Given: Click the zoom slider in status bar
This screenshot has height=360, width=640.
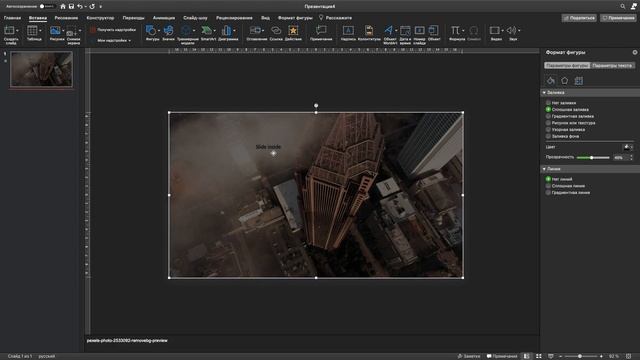Looking at the screenshot, I should click(x=581, y=356).
